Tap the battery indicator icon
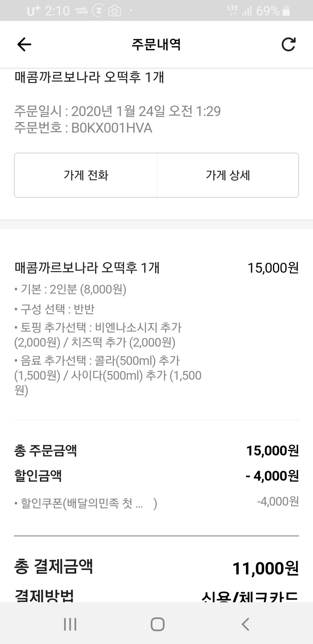313x644 pixels. [x=286, y=11]
